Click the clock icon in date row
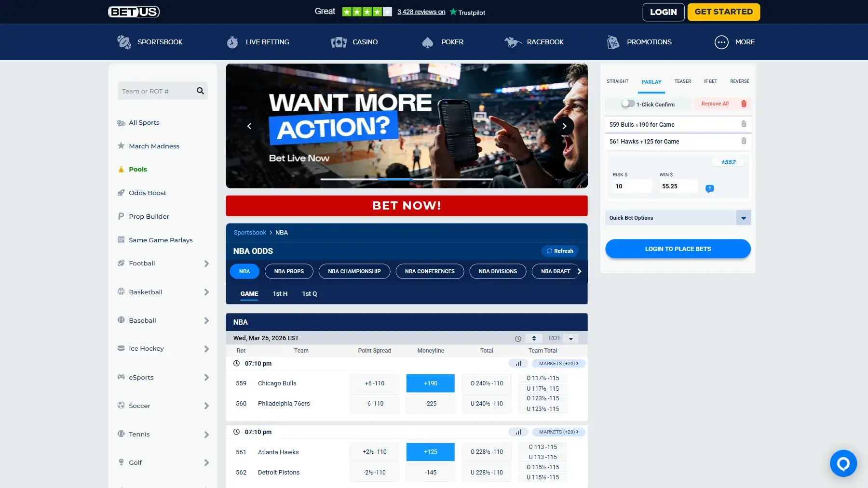868x488 pixels. [518, 339]
